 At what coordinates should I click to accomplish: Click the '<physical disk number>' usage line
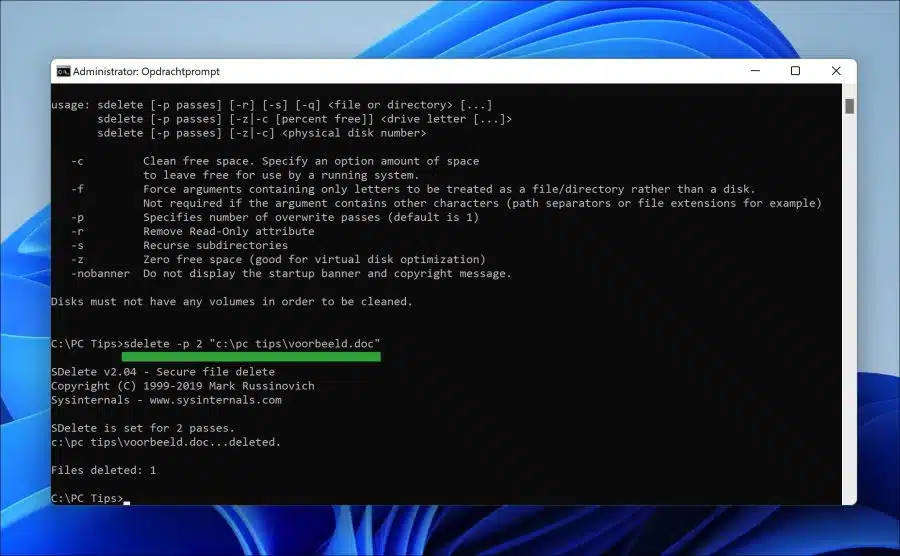point(262,133)
